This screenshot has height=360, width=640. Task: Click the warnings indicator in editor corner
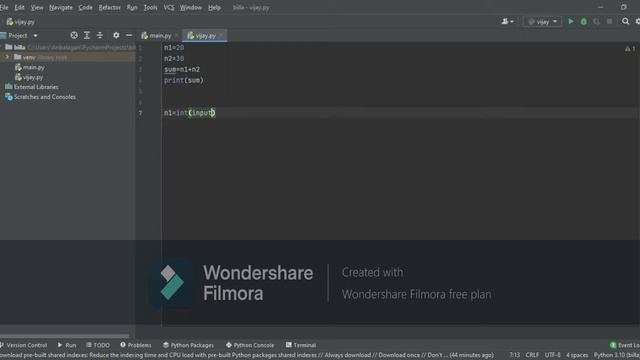[x=630, y=49]
